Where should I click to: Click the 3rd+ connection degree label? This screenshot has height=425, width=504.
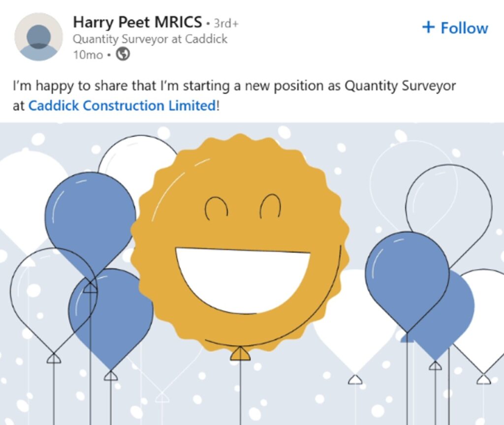point(226,24)
